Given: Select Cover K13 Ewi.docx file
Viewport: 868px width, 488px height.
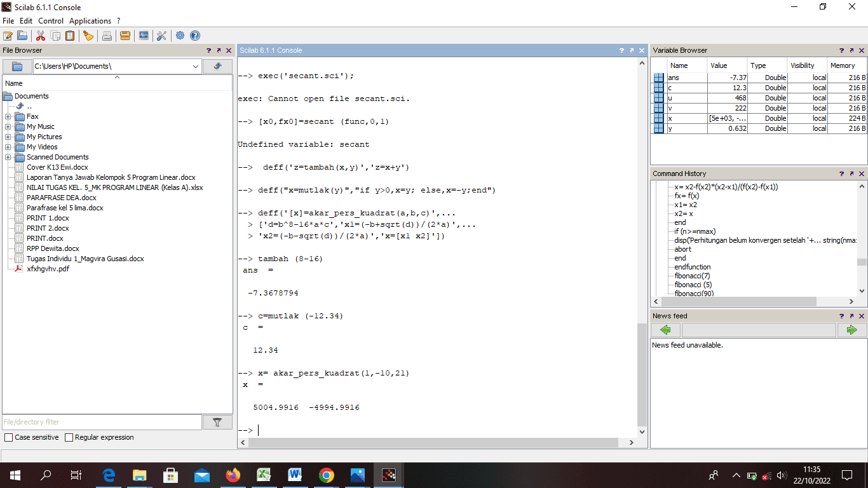Looking at the screenshot, I should pos(57,167).
